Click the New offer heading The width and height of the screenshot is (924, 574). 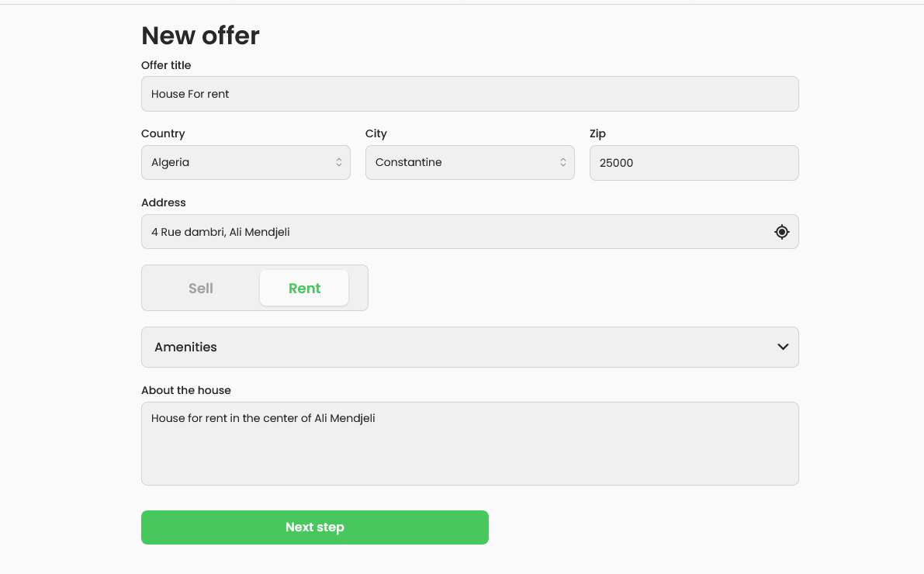[200, 36]
